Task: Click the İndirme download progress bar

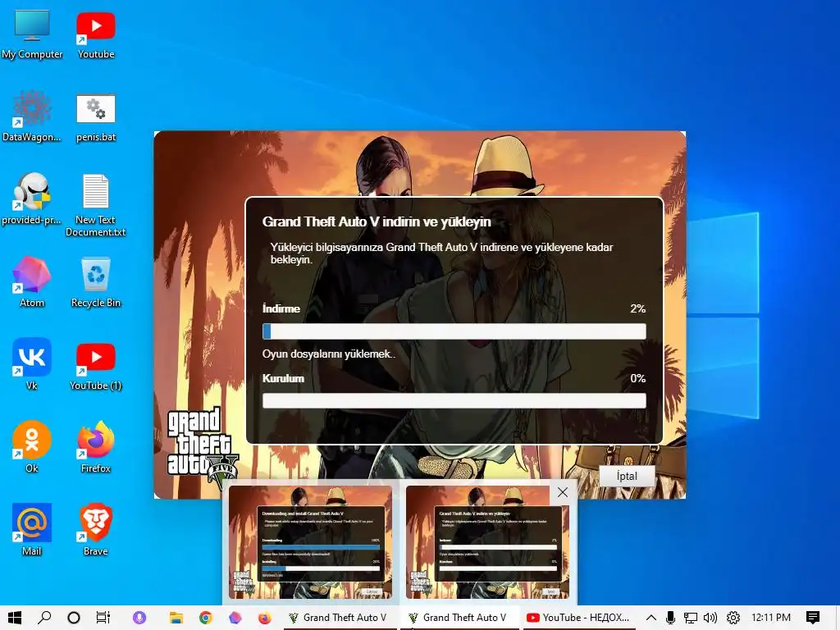Action: (x=454, y=331)
